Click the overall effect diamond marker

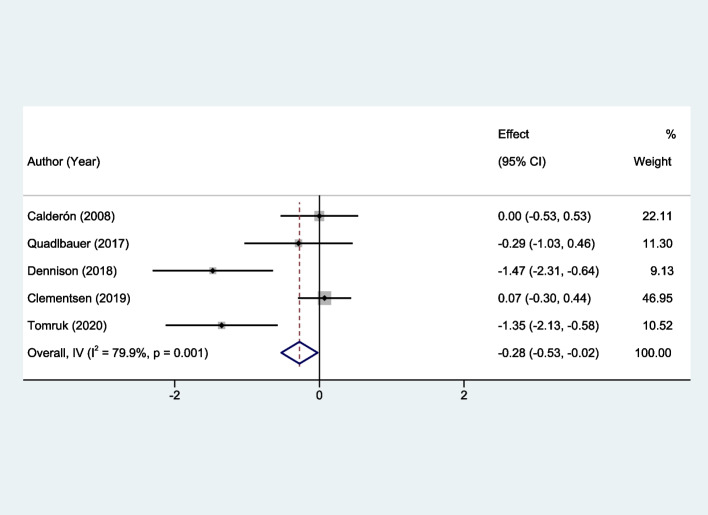(x=299, y=351)
